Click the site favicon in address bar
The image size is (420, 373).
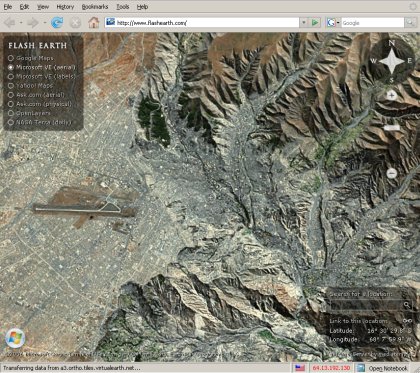[x=110, y=23]
